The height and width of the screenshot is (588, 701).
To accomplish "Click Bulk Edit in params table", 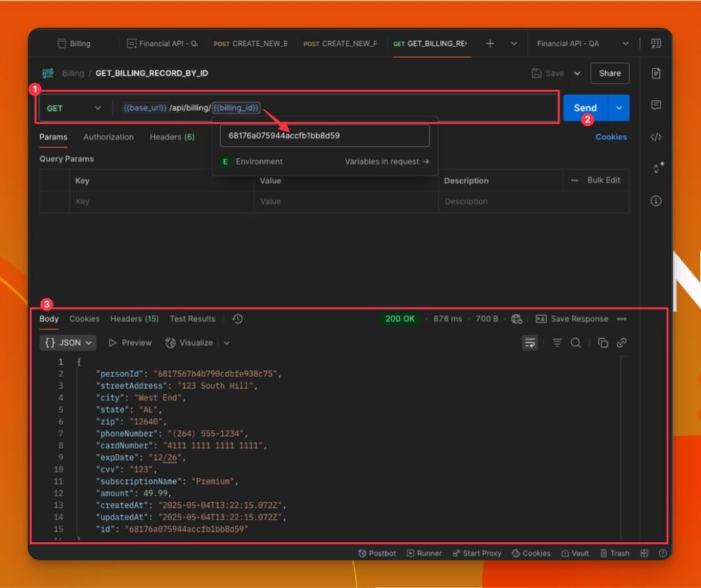I will coord(604,180).
